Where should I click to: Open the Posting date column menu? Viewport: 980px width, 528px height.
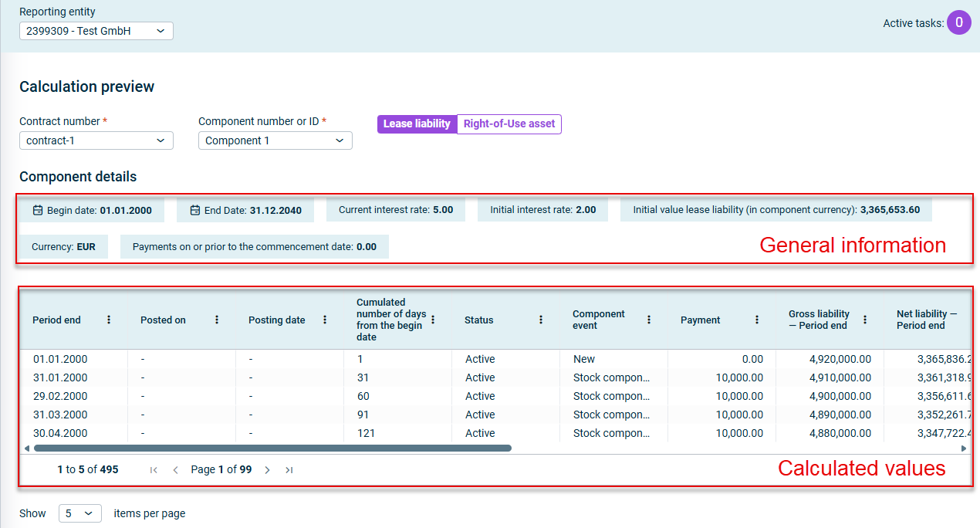click(325, 320)
